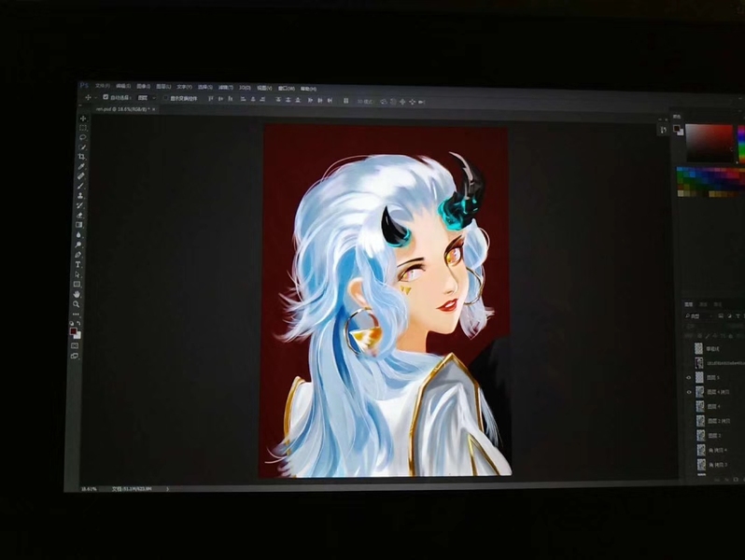Image resolution: width=745 pixels, height=560 pixels.
Task: Open the Move tool preset picker arrow
Action: pyautogui.click(x=95, y=97)
